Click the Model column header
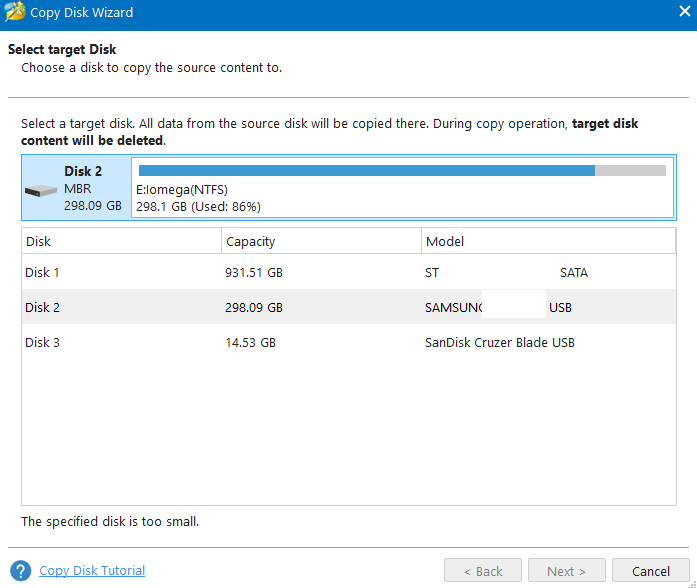 [x=549, y=241]
